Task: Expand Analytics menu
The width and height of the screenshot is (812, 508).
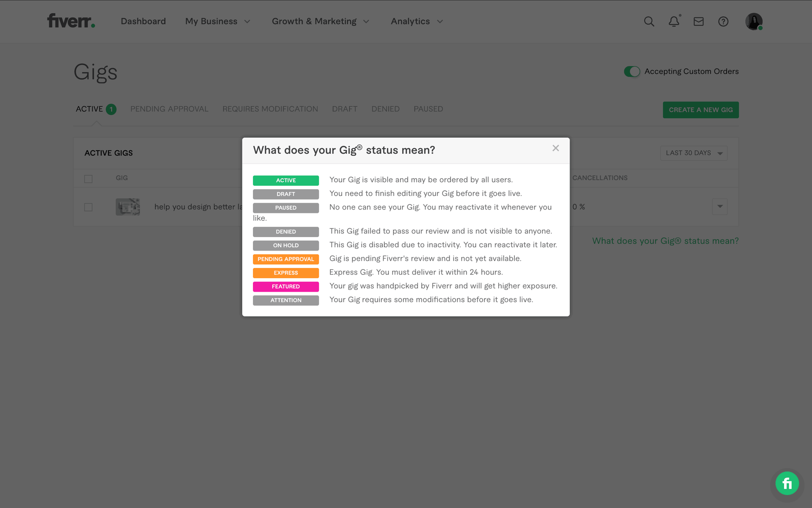Action: [x=417, y=21]
